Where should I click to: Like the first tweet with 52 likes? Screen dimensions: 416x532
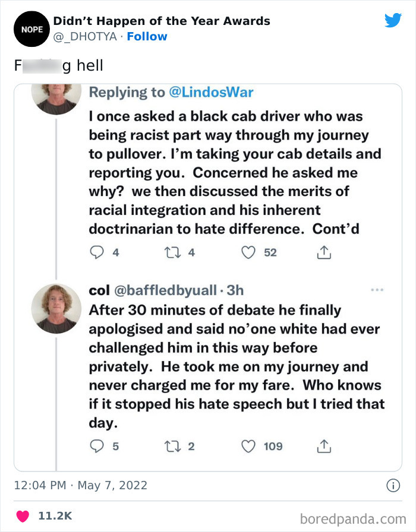(x=248, y=252)
